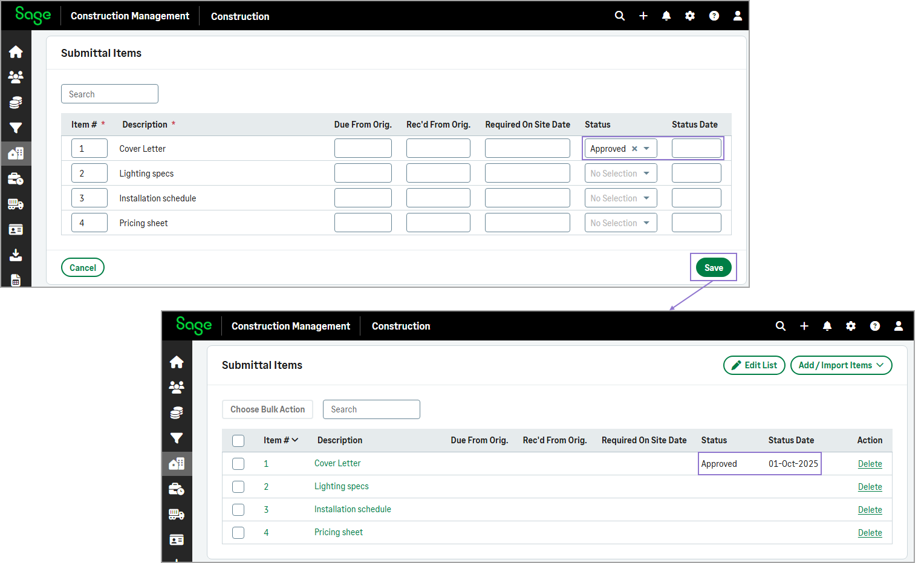Viewport: 924px width, 563px height.
Task: Tick the checkbox for Cover Letter row
Action: (238, 464)
